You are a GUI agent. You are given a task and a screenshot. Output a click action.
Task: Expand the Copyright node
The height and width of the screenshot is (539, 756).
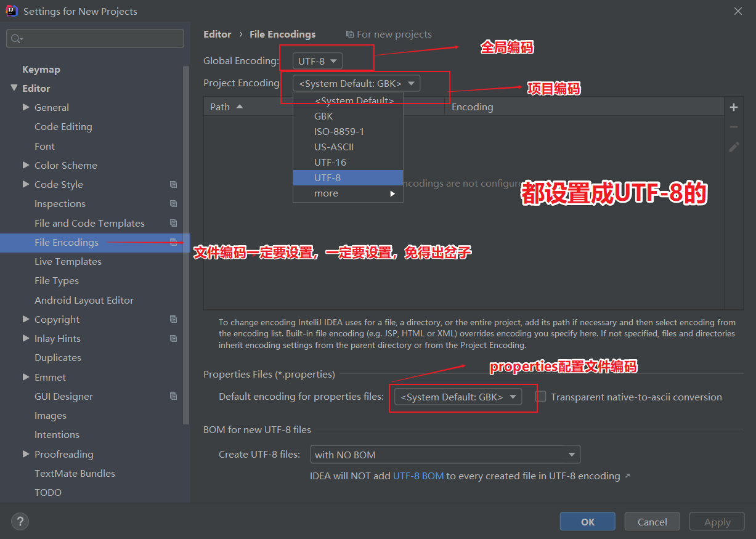click(x=26, y=319)
